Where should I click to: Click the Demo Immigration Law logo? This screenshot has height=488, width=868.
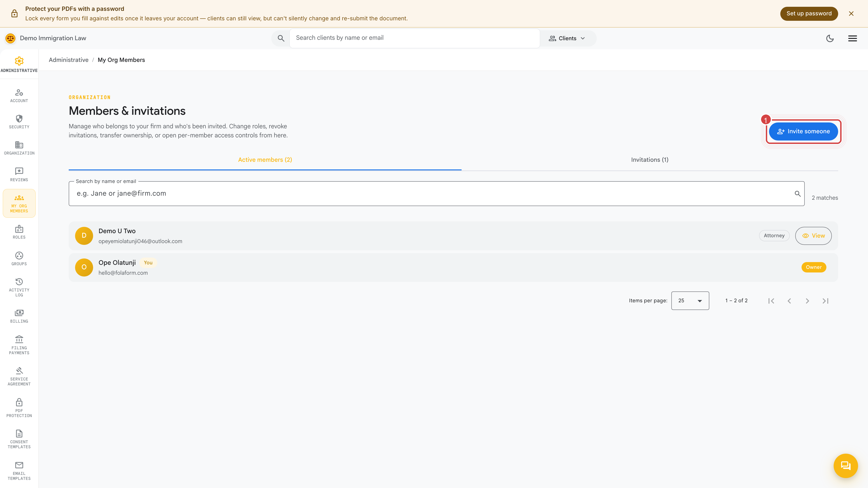(10, 38)
